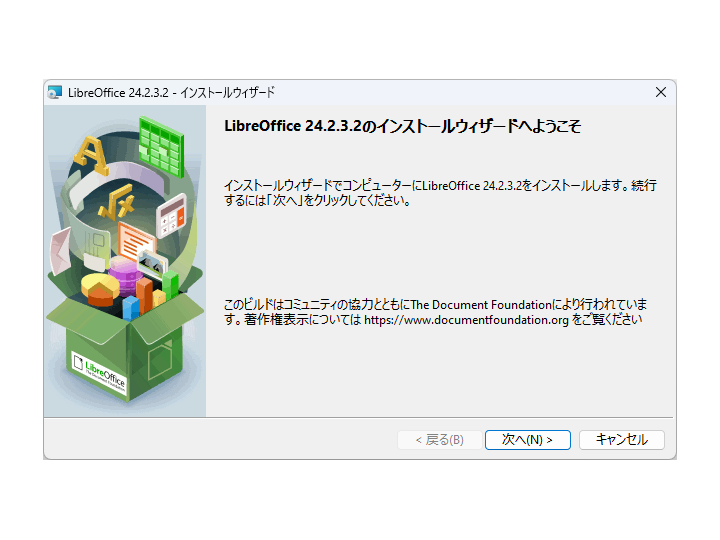720x540 pixels.
Task: Click the https://www.documentfoundation.org URL text
Action: click(466, 320)
